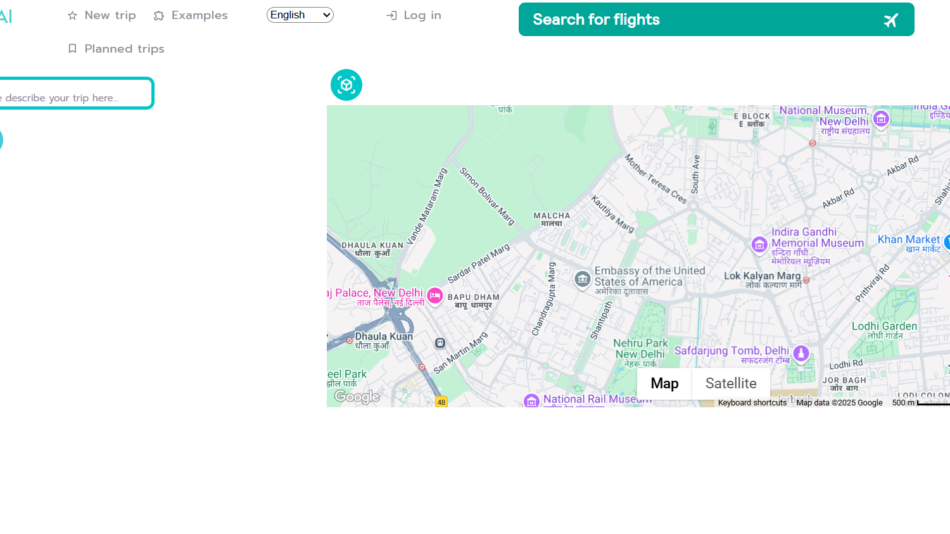Viewport: 950px width, 534px height.
Task: Switch map to Satellite view
Action: click(730, 384)
